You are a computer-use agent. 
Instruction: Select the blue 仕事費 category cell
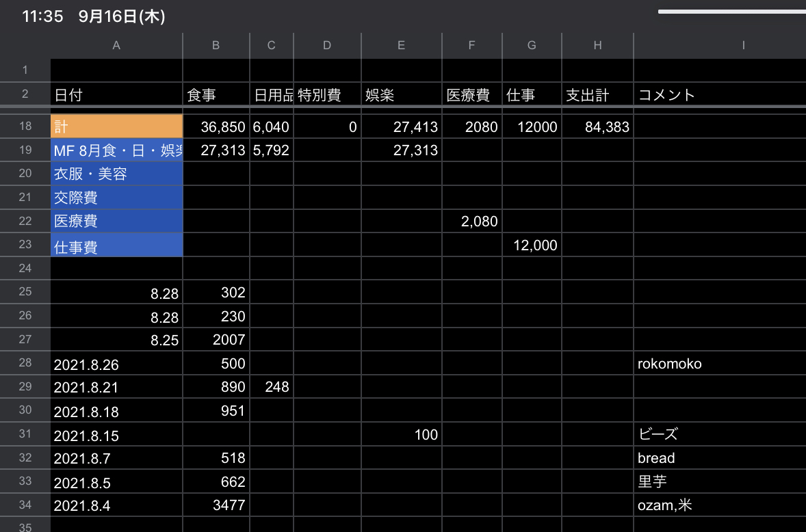[x=116, y=244]
